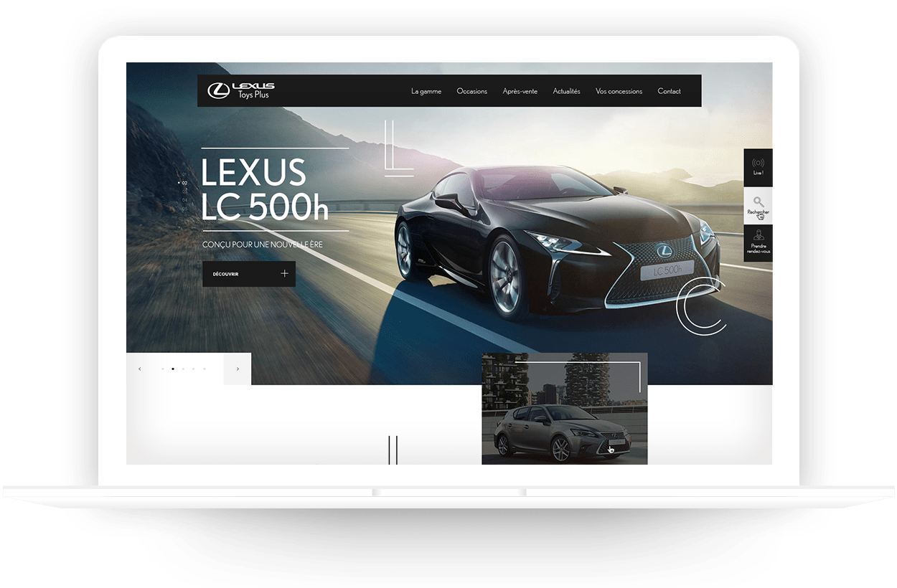The height and width of the screenshot is (588, 897).
Task: Open the Occasions menu item
Action: tap(471, 91)
